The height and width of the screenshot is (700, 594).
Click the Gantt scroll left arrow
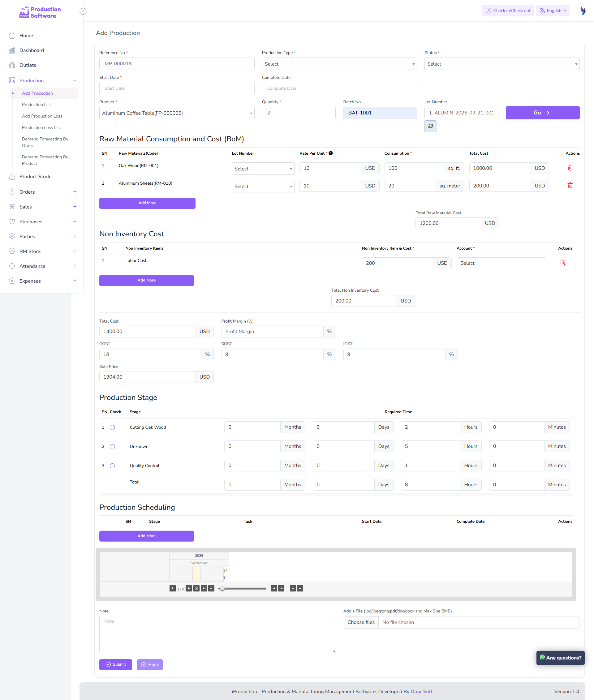(x=211, y=588)
